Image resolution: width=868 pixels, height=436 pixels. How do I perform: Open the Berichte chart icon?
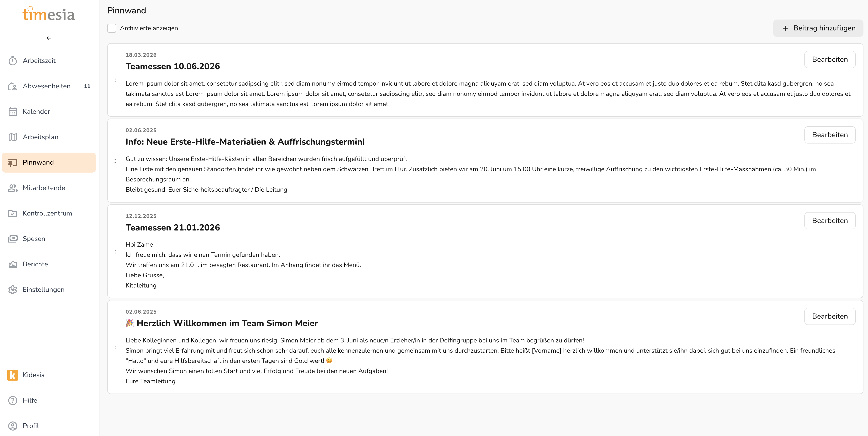[x=13, y=264]
